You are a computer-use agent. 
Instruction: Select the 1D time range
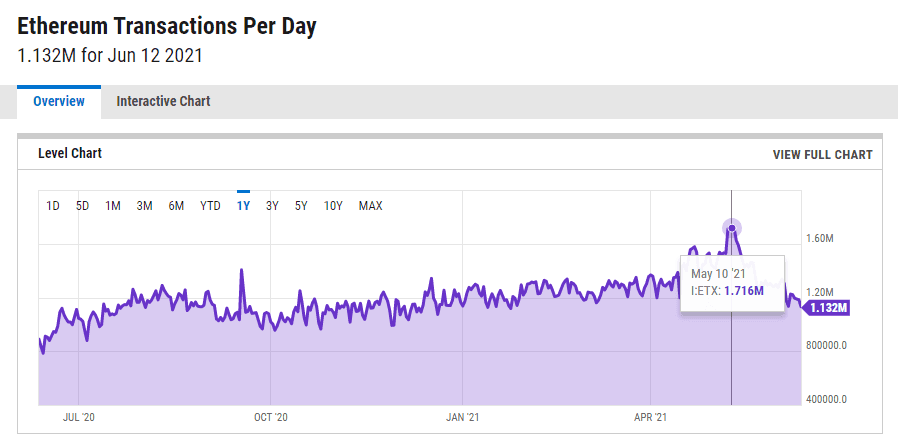[x=53, y=206]
